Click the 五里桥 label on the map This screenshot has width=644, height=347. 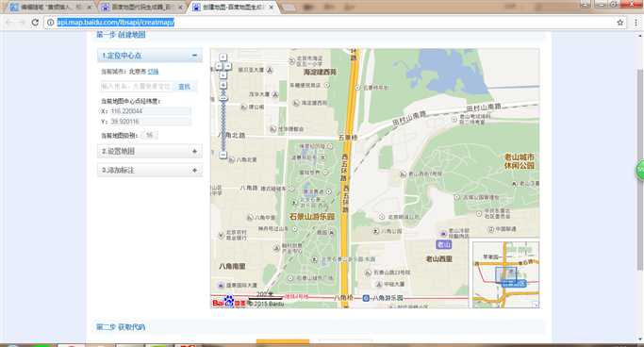pos(348,137)
